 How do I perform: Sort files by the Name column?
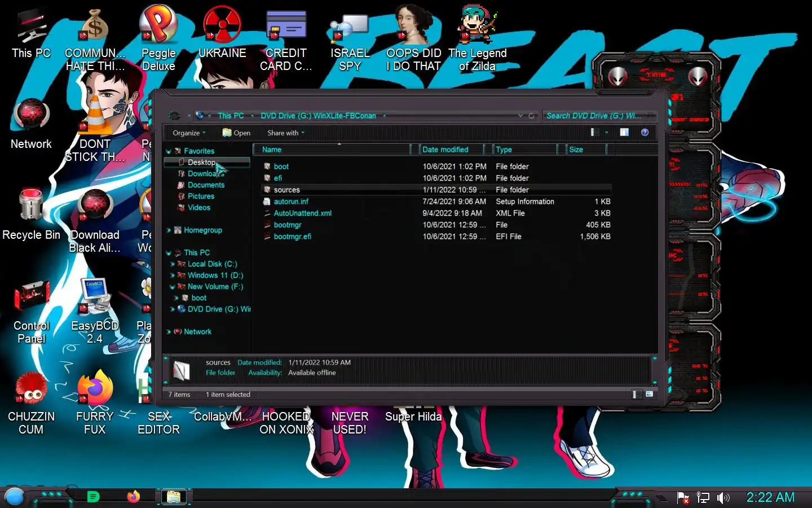[x=332, y=150]
